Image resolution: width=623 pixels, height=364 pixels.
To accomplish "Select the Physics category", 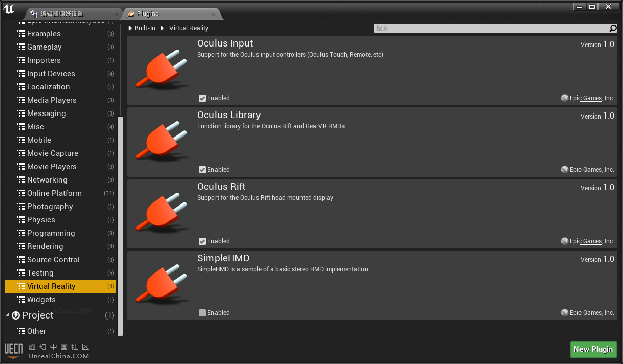I will 60,220.
